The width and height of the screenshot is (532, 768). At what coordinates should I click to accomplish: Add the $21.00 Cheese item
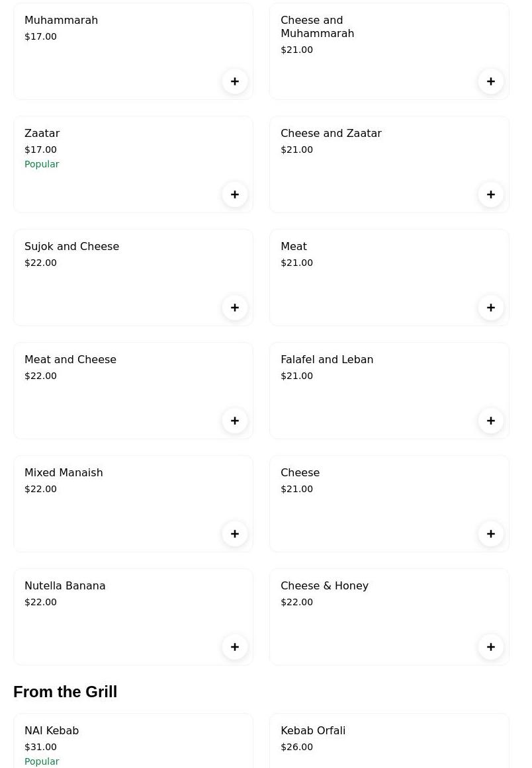(491, 534)
